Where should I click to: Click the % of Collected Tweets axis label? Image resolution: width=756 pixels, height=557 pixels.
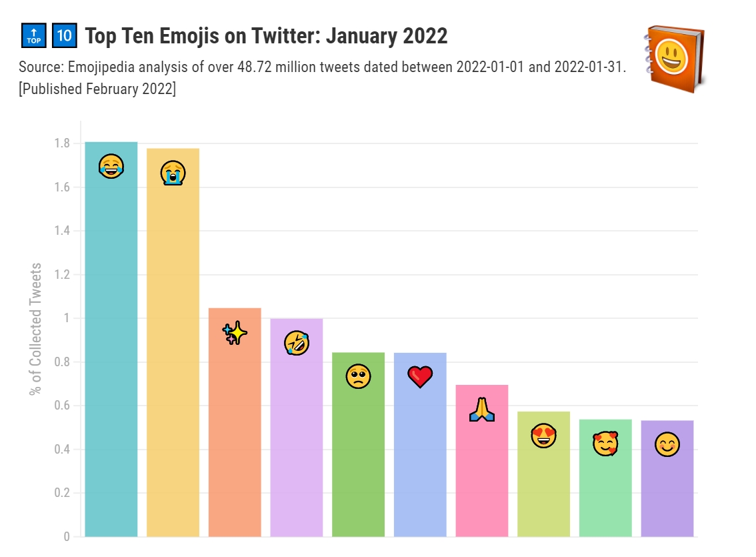(x=36, y=329)
